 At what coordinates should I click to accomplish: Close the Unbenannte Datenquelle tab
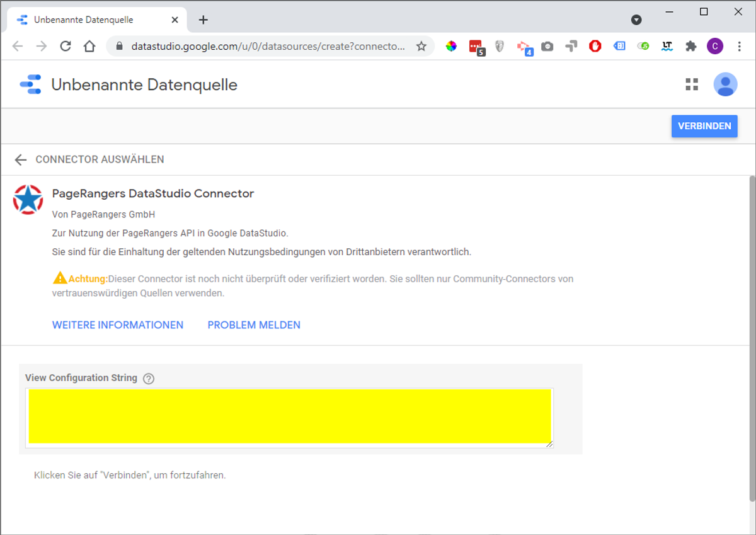175,20
